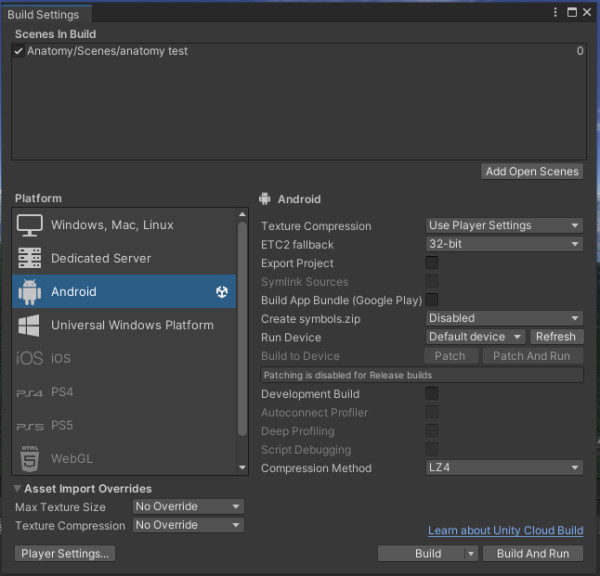Image resolution: width=600 pixels, height=576 pixels.
Task: Open the Compression Method dropdown
Action: (504, 467)
